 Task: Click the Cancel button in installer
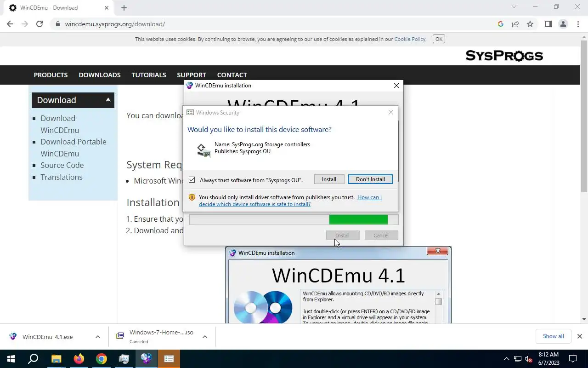(x=381, y=236)
